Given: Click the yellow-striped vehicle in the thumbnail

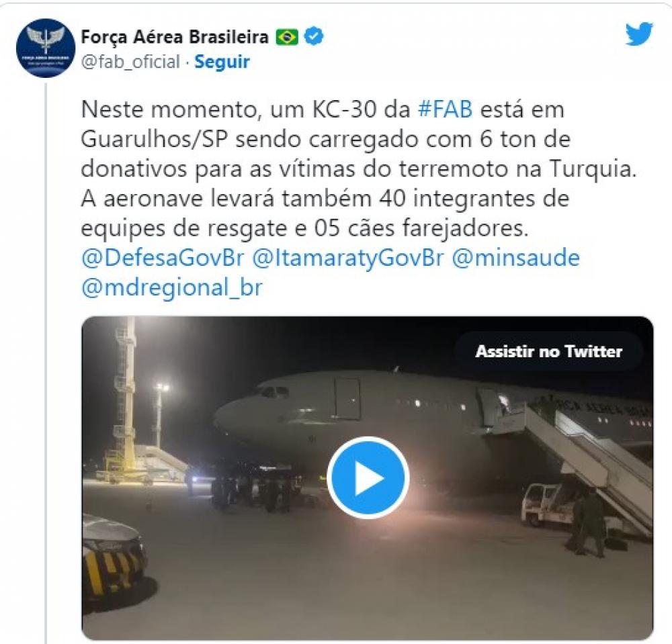Looking at the screenshot, I should click(112, 560).
